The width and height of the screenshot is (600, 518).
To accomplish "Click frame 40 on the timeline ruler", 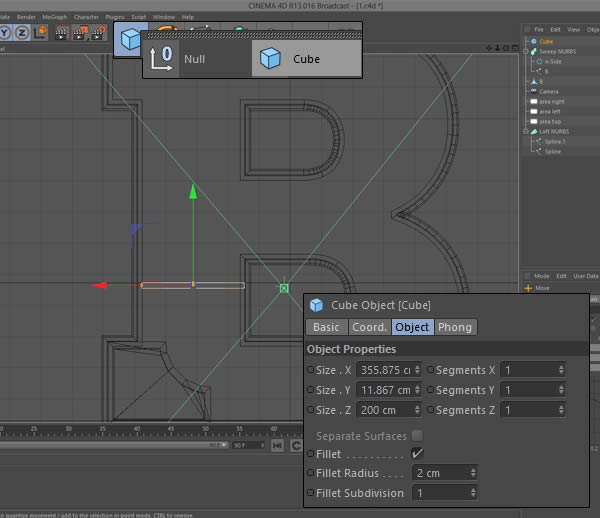I will point(137,429).
